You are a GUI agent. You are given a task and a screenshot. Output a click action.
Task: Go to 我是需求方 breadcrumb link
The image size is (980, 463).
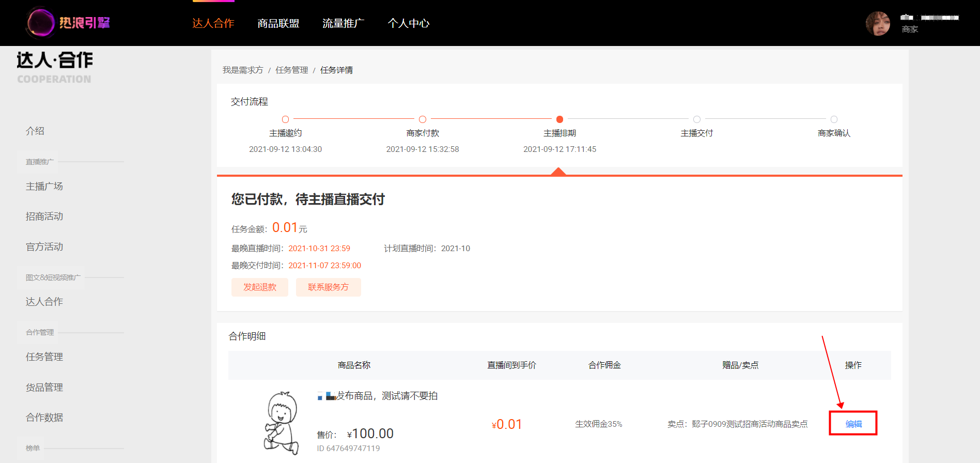pos(243,70)
